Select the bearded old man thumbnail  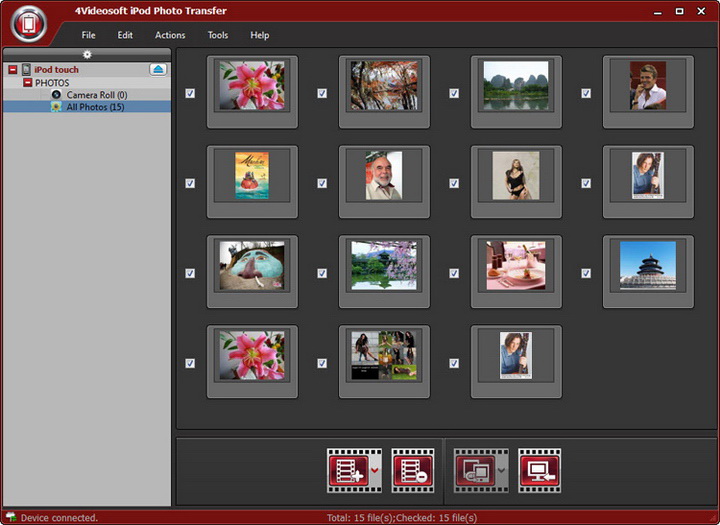pos(384,175)
